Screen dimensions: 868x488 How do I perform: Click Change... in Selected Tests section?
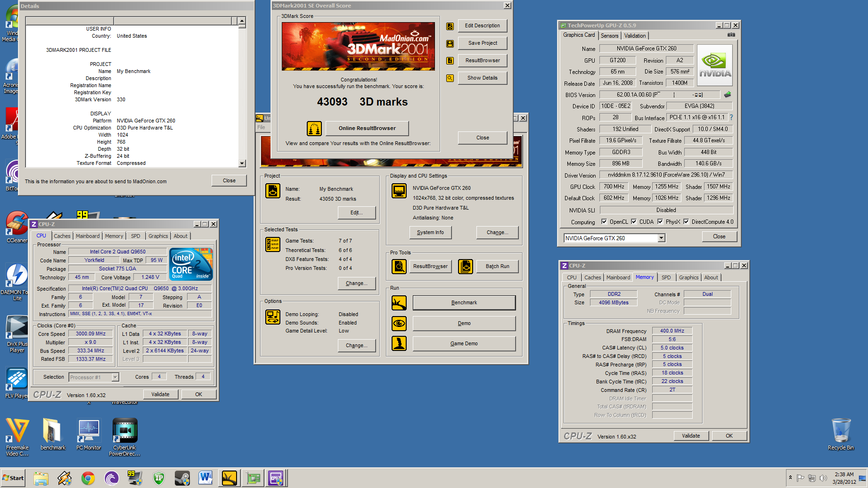tap(357, 284)
